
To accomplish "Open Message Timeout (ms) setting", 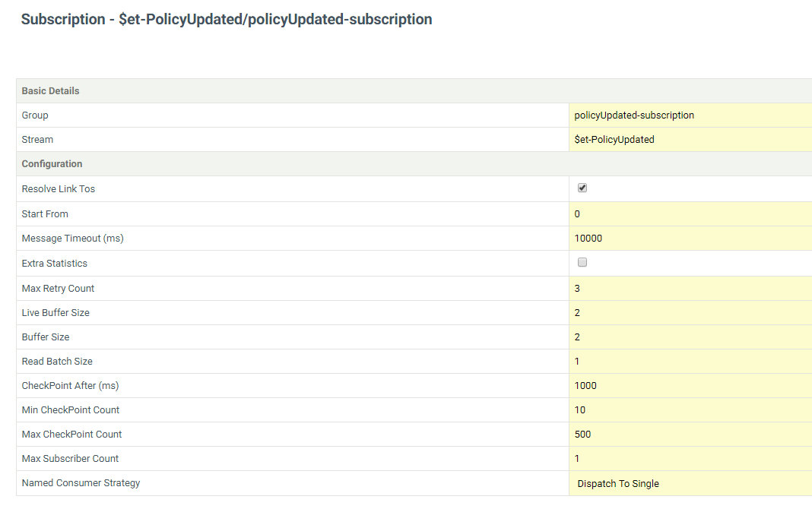I will (72, 238).
